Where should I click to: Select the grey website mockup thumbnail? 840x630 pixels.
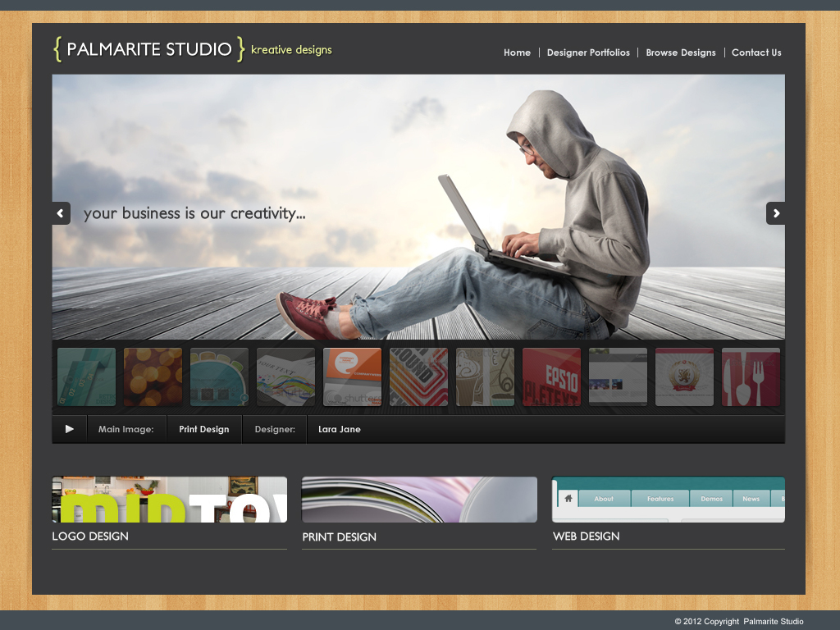pyautogui.click(x=618, y=377)
